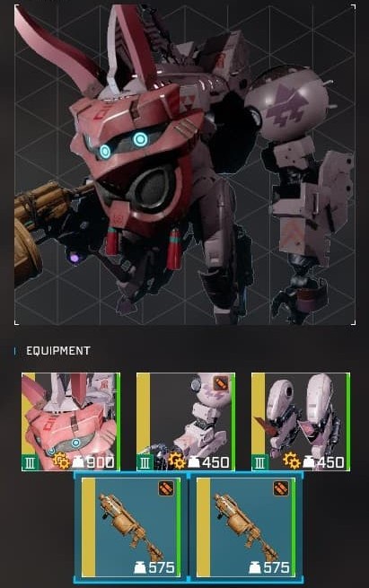Select the left golden launcher weapon slot
Viewport: 369px width, 588px height.
click(131, 527)
